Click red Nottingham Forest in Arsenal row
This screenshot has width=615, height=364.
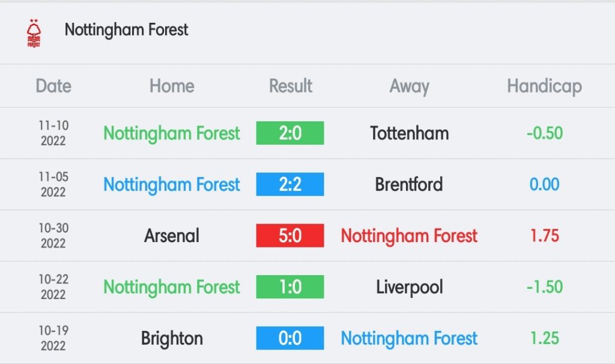tap(409, 236)
